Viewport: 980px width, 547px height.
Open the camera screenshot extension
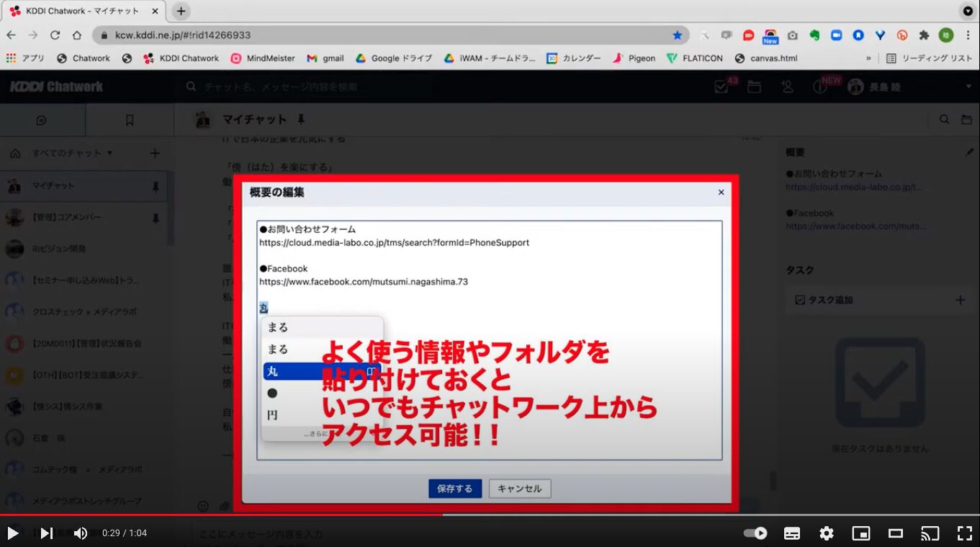click(792, 35)
